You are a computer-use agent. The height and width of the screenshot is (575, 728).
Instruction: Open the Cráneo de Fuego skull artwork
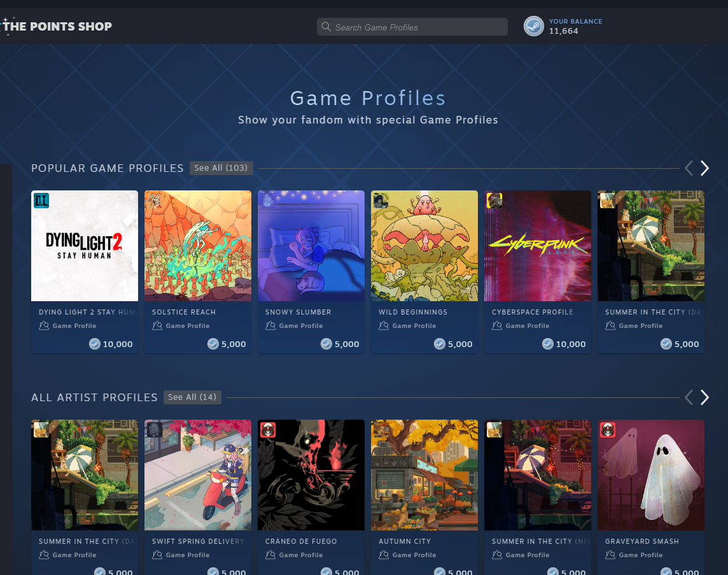[x=311, y=475]
